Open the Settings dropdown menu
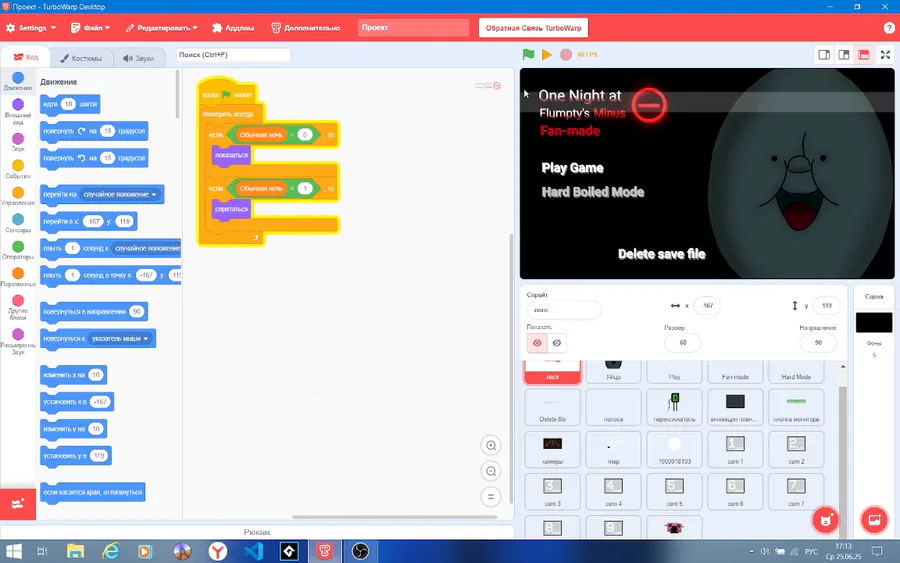Image resolution: width=900 pixels, height=563 pixels. [31, 28]
